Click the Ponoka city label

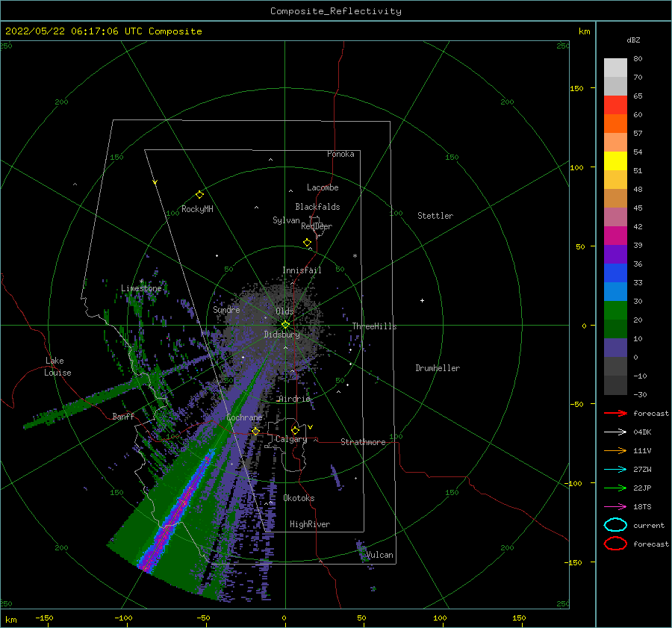[x=340, y=154]
